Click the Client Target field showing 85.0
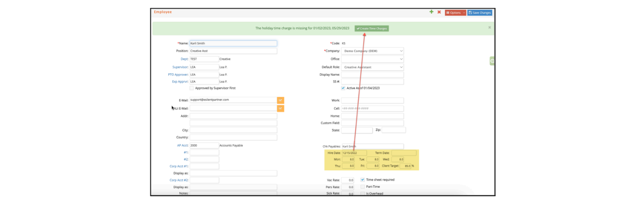The image size is (644, 206). tap(405, 166)
